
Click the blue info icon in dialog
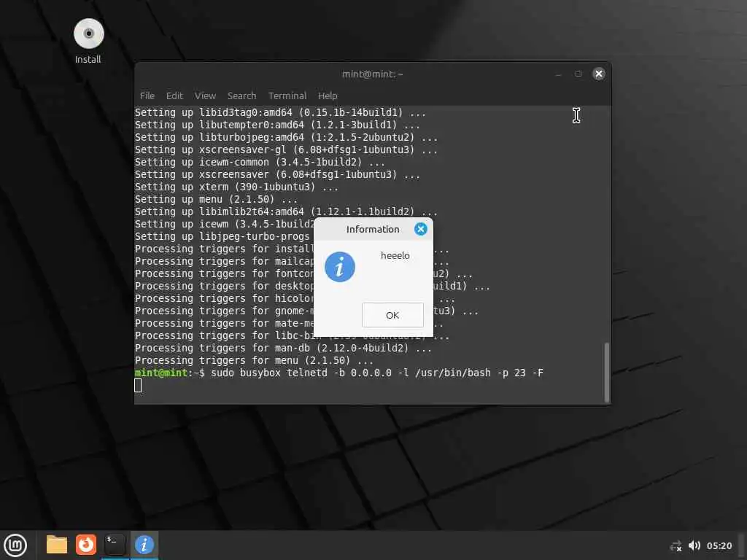click(340, 267)
